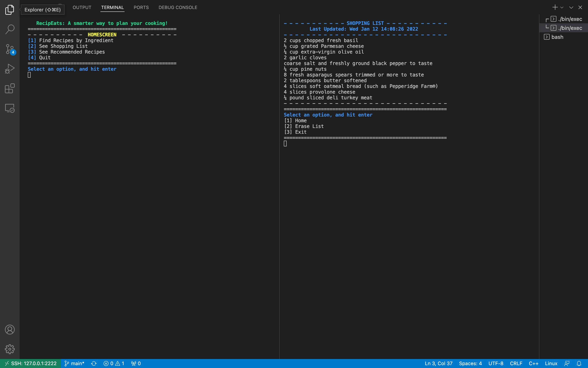Open the Accounts menu icon
588x368 pixels.
[10, 330]
